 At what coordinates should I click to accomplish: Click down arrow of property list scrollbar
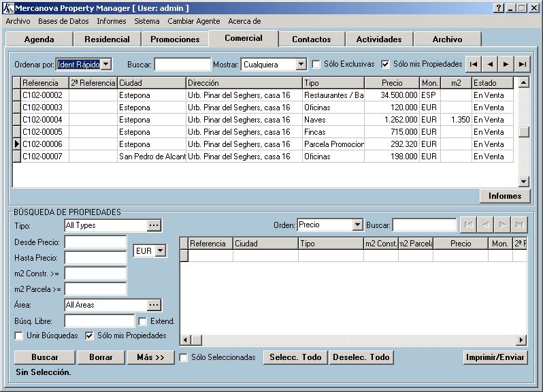524,182
